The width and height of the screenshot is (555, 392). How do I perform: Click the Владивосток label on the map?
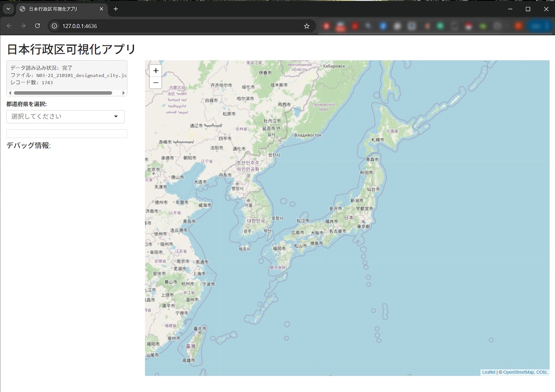(x=308, y=135)
